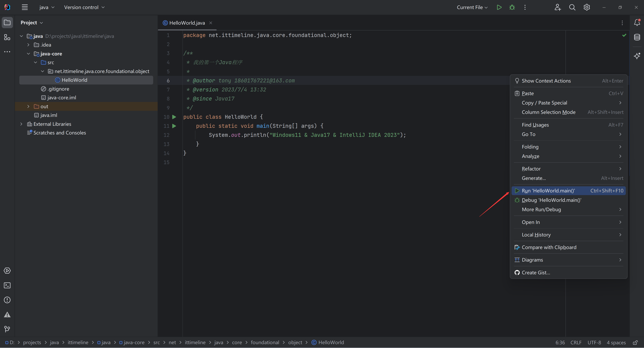This screenshot has height=348, width=644.
Task: Expand the .idea folder
Action: click(29, 45)
